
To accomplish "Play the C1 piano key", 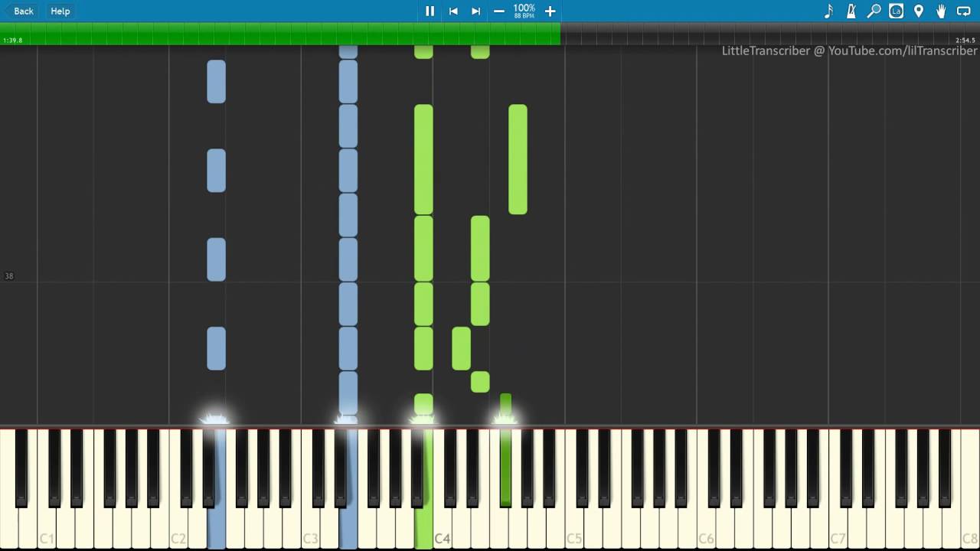I will (x=47, y=528).
